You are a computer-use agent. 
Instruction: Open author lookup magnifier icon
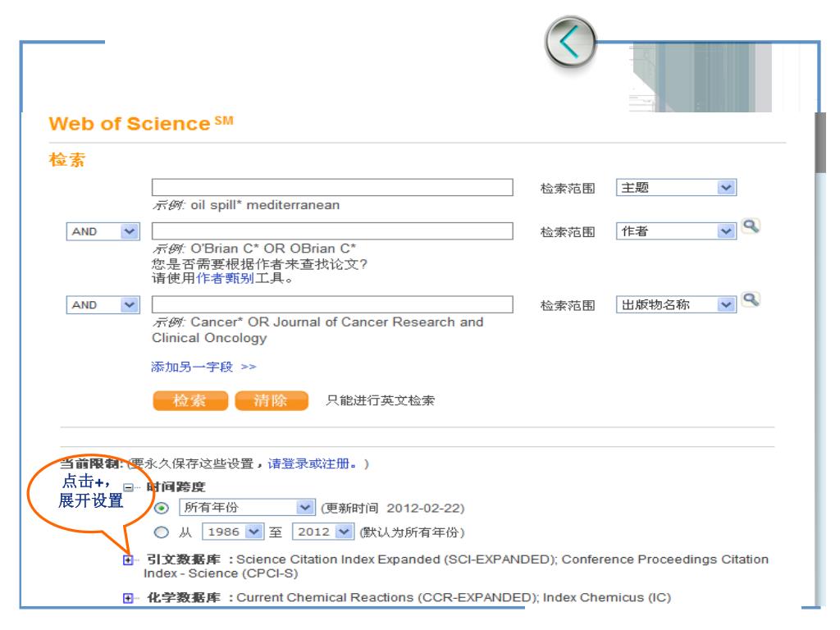[x=751, y=226]
